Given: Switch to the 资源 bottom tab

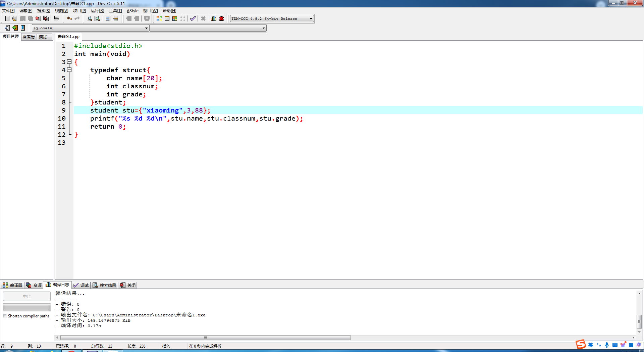Looking at the screenshot, I should [x=34, y=285].
